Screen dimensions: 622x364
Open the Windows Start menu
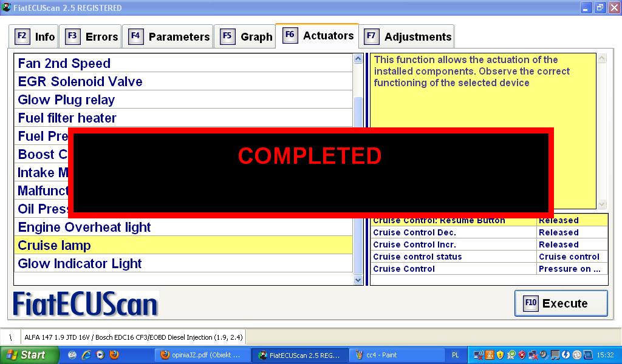[x=29, y=355]
